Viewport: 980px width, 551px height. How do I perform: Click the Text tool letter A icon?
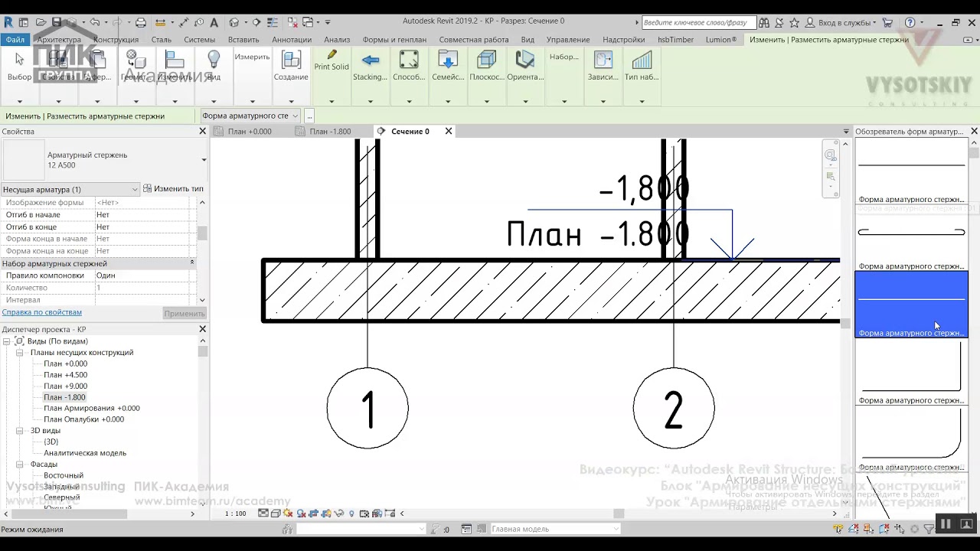pos(214,22)
